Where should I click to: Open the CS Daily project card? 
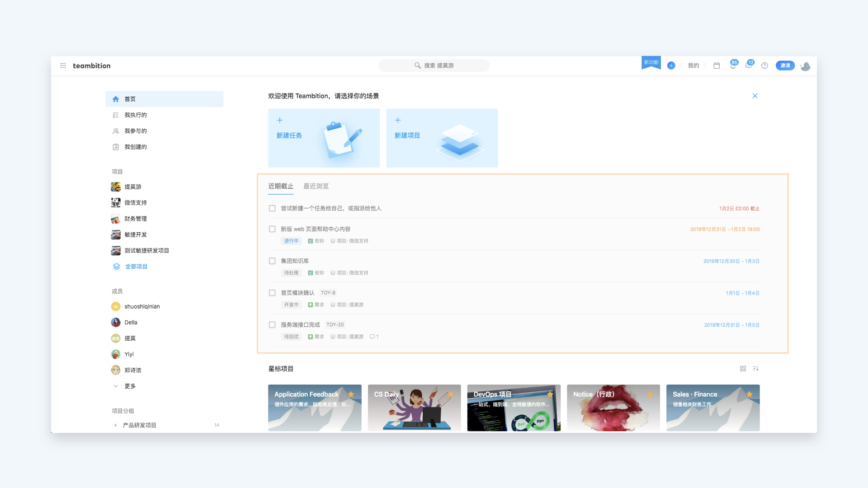[x=415, y=408]
